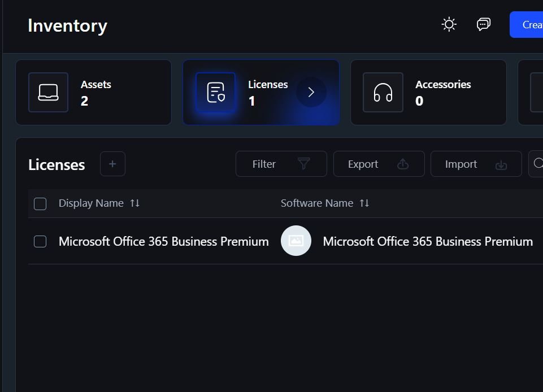Check the select-all checkbox in the table header

pyautogui.click(x=40, y=203)
